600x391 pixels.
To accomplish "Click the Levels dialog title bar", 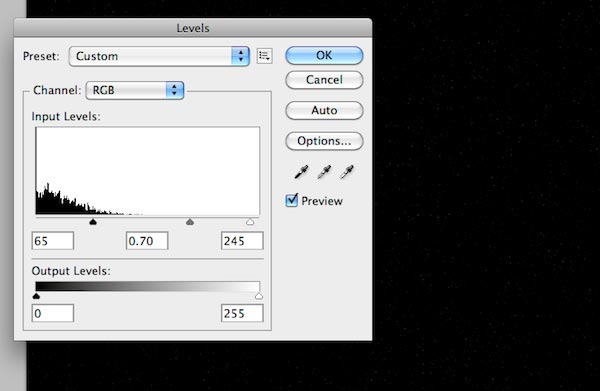I will (x=193, y=28).
